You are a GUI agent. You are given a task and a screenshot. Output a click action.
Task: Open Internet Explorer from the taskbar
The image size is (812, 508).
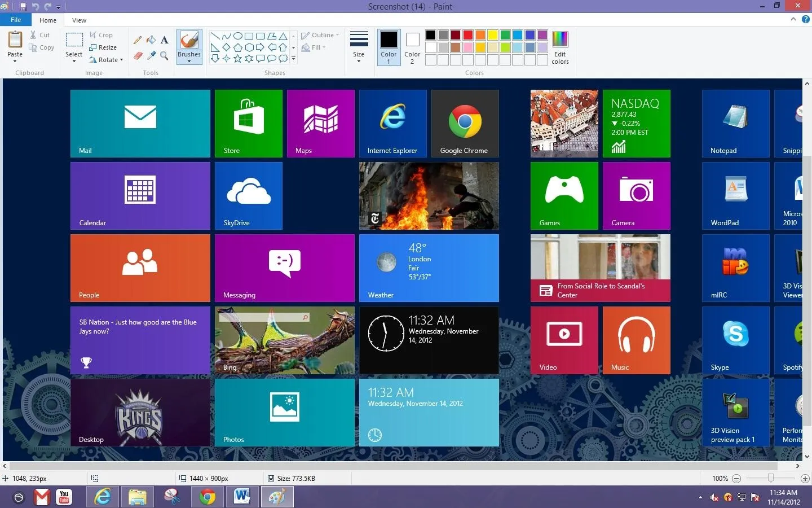(103, 497)
